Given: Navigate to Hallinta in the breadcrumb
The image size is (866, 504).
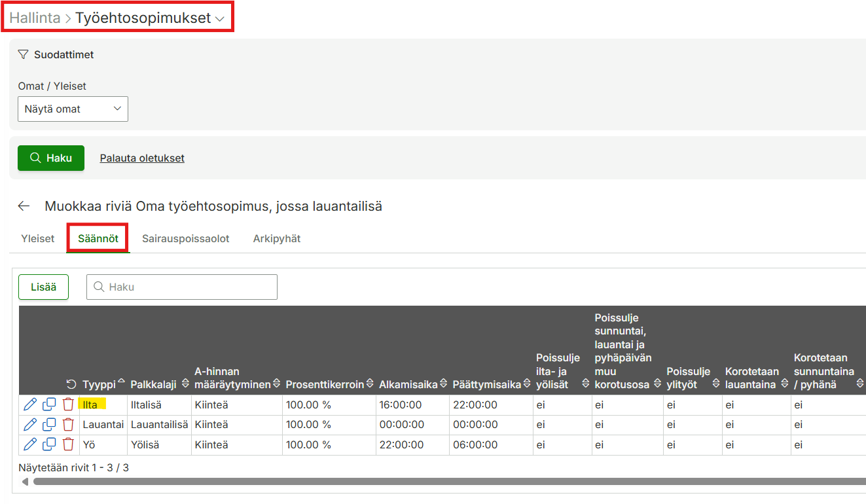Looking at the screenshot, I should (x=35, y=18).
